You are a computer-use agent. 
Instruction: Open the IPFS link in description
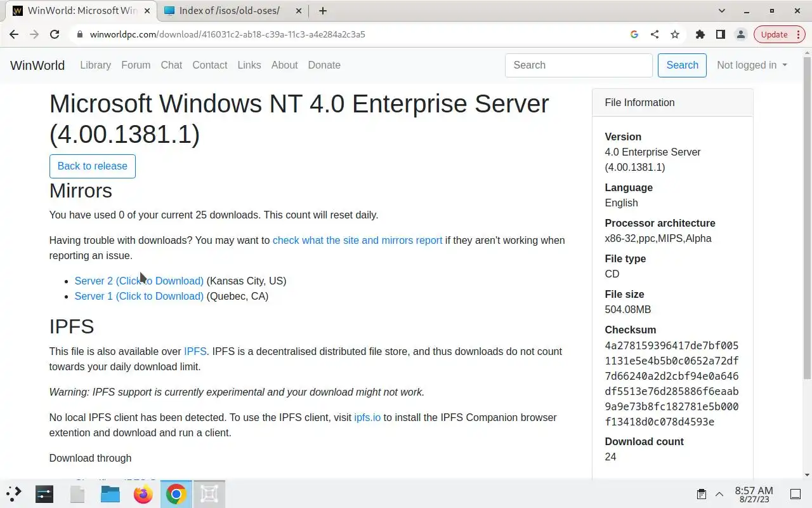coord(195,351)
